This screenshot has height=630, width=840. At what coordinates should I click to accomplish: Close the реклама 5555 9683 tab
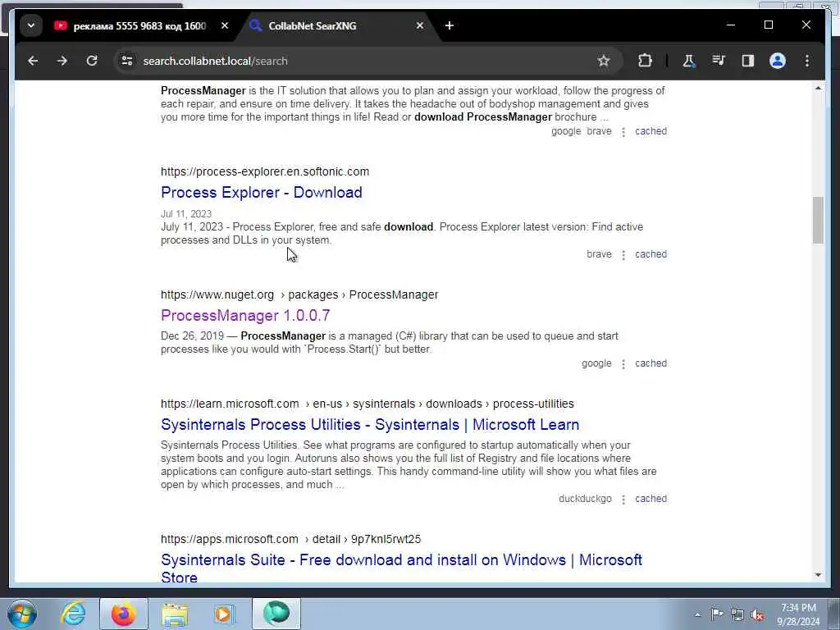pos(225,25)
